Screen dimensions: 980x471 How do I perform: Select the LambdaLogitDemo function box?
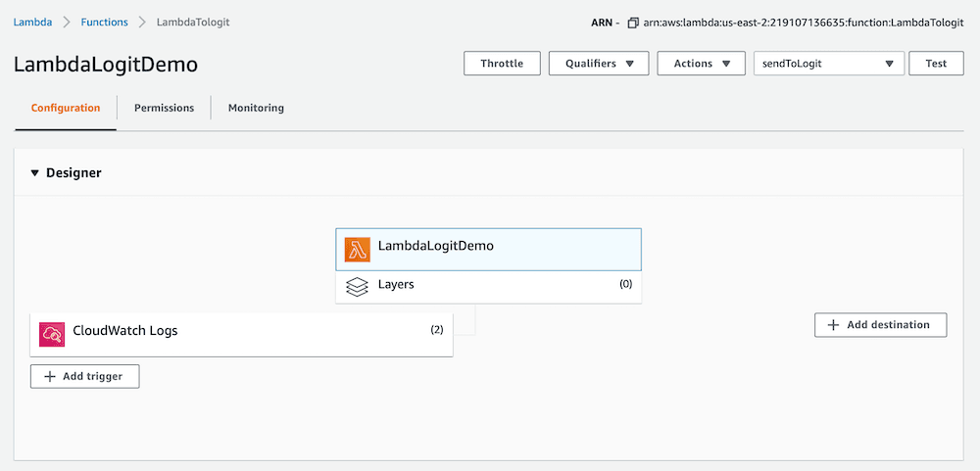488,250
